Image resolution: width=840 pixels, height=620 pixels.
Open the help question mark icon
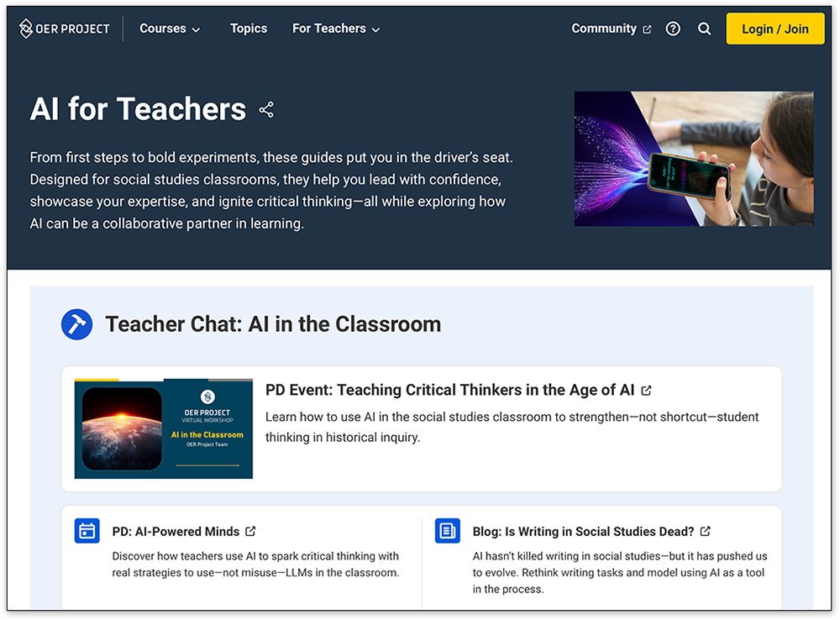(673, 29)
